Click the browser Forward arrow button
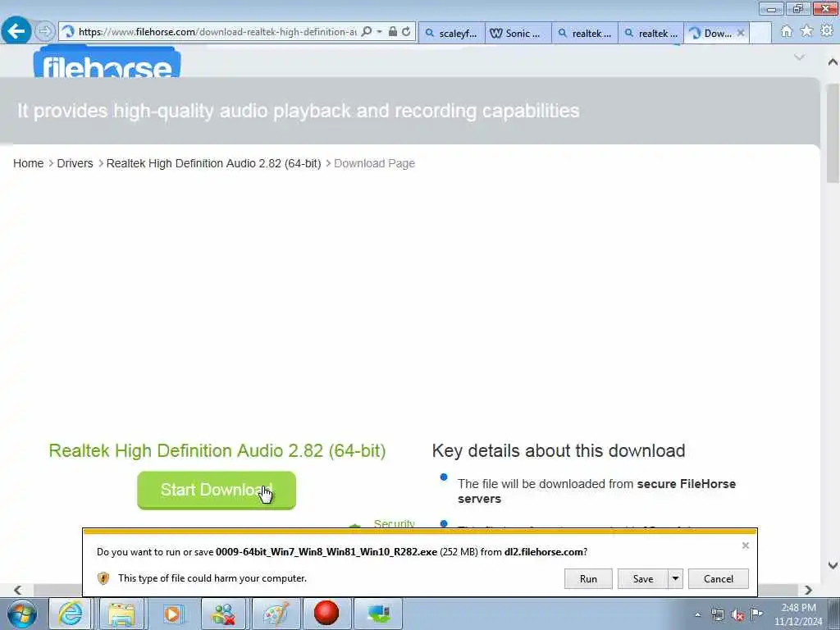 [45, 32]
